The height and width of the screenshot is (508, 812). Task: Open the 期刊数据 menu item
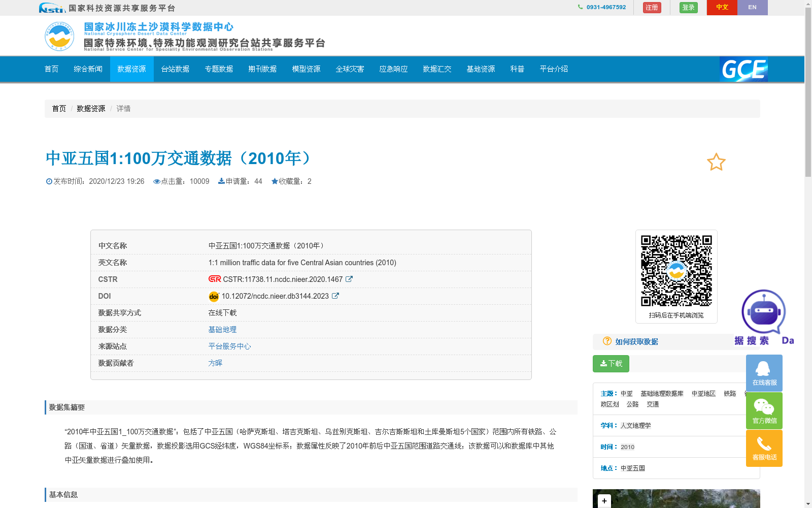263,69
